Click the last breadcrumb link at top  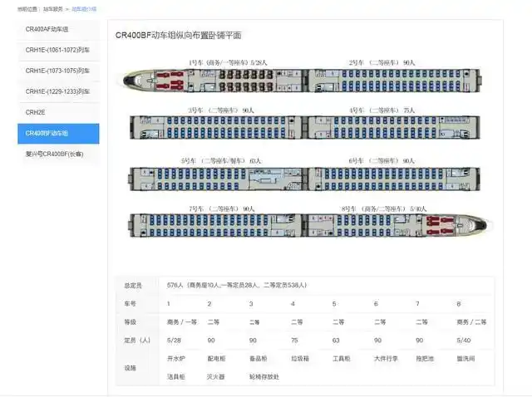click(84, 9)
